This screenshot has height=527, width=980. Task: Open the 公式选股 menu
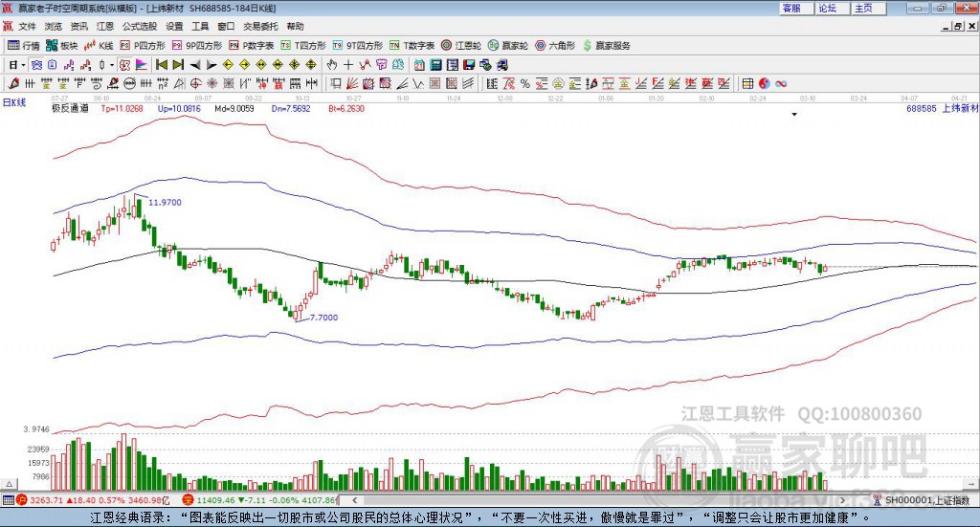point(140,26)
